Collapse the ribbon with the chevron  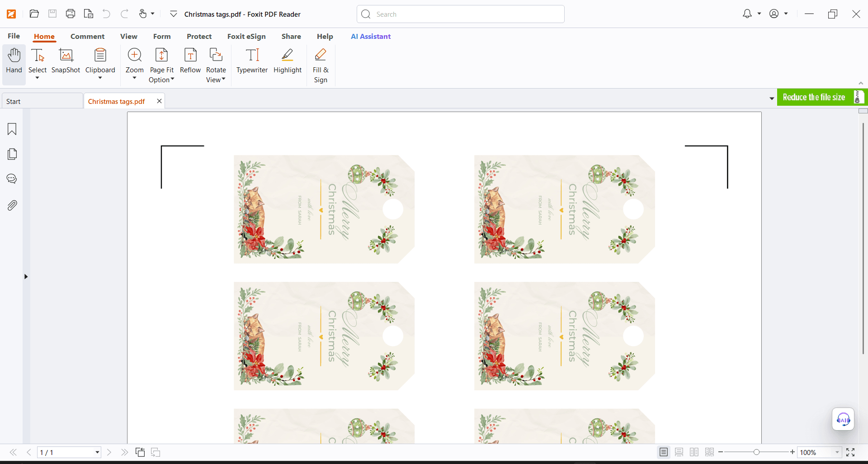(x=861, y=83)
